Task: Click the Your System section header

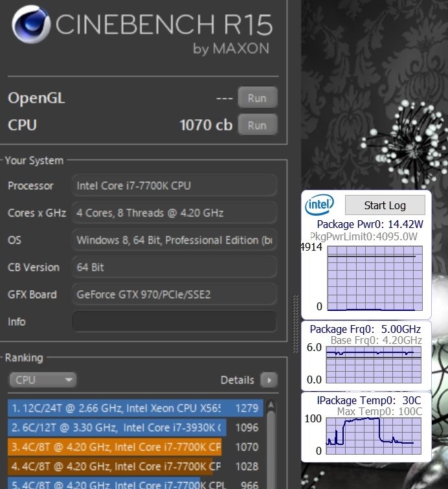Action: pos(34,160)
